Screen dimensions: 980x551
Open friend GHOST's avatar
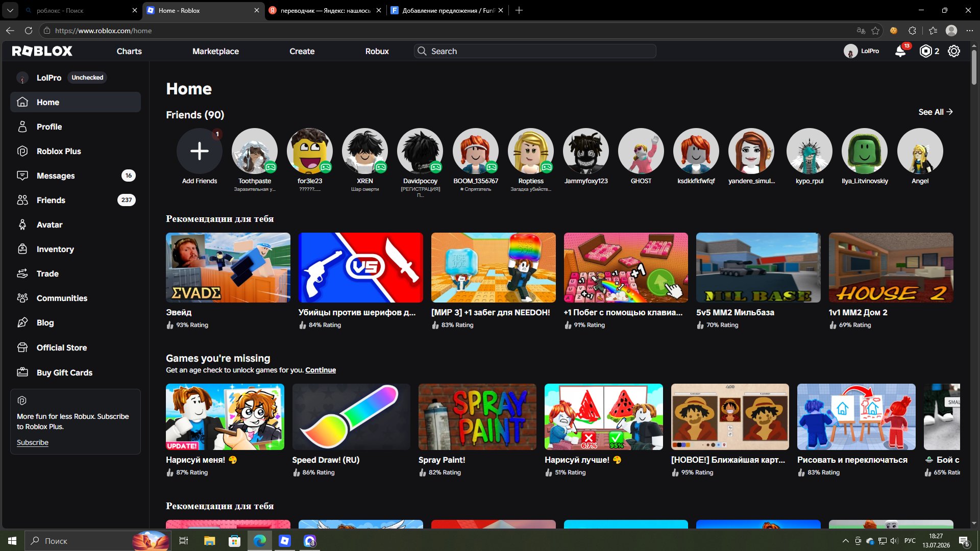641,151
